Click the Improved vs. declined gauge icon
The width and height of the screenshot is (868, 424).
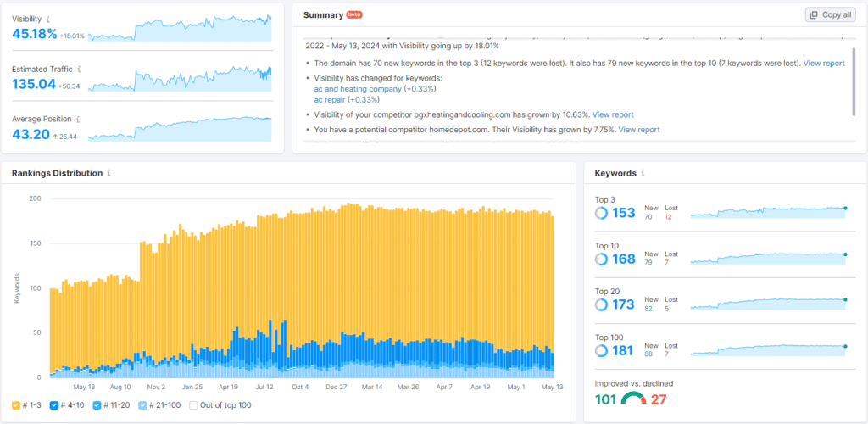click(x=634, y=398)
